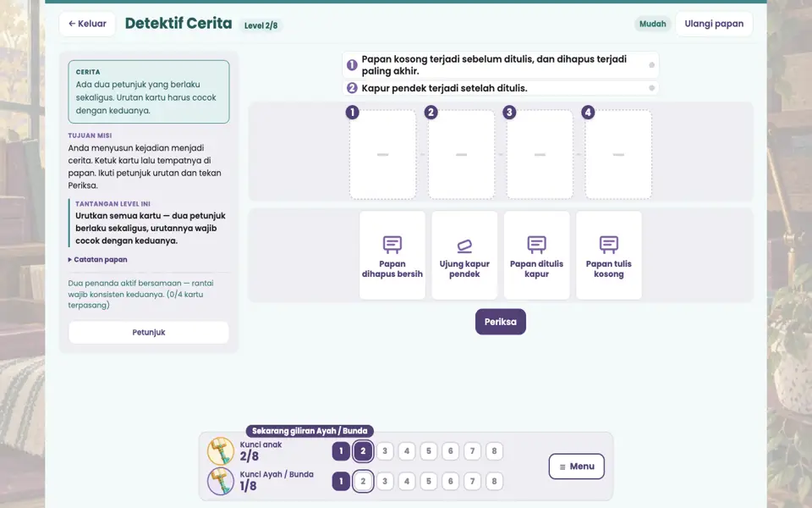Click the Kunci Ayah / Bunda key icon

click(221, 481)
